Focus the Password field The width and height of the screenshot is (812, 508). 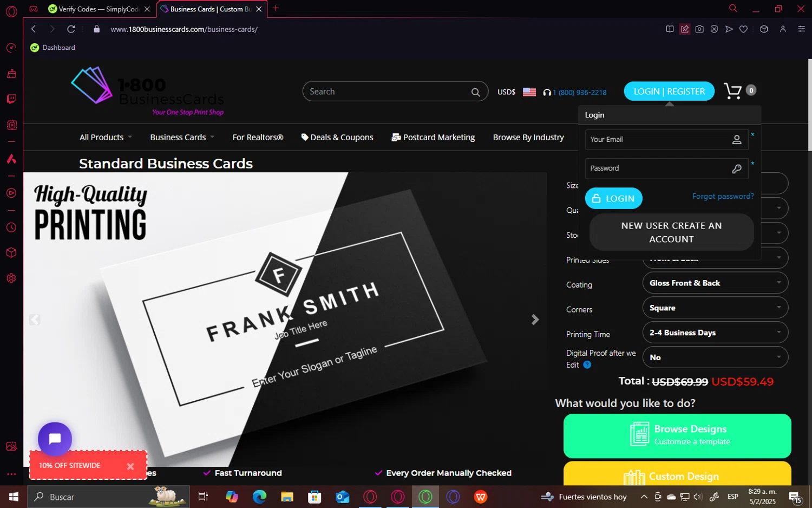(666, 168)
